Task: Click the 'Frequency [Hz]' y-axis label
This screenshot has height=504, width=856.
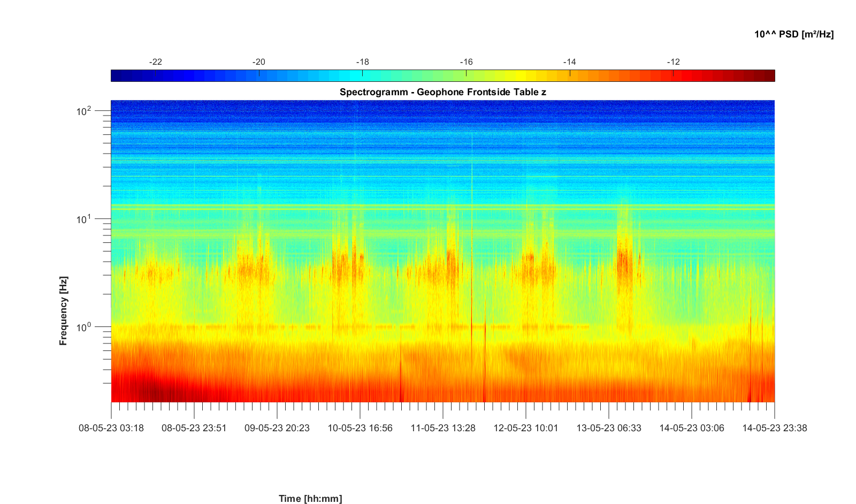Action: tap(64, 311)
